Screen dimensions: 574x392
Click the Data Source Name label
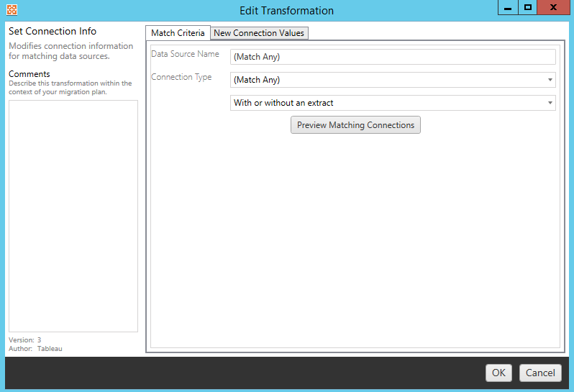185,54
